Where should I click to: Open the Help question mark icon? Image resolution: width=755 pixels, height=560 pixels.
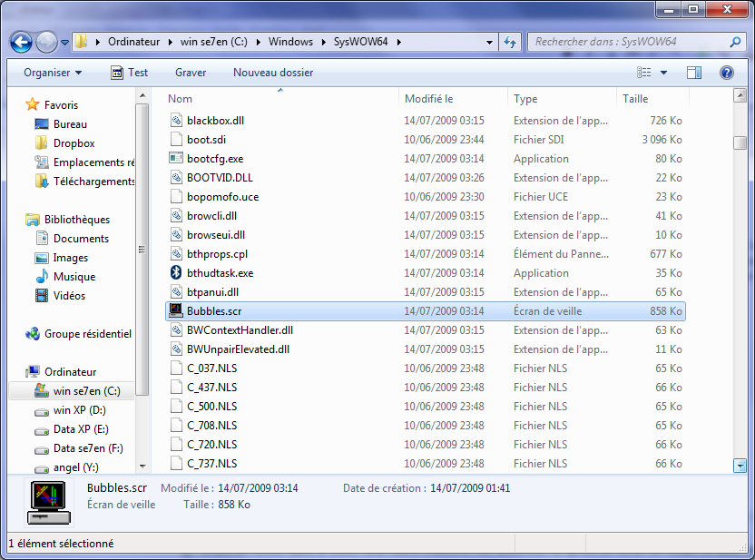(x=726, y=73)
